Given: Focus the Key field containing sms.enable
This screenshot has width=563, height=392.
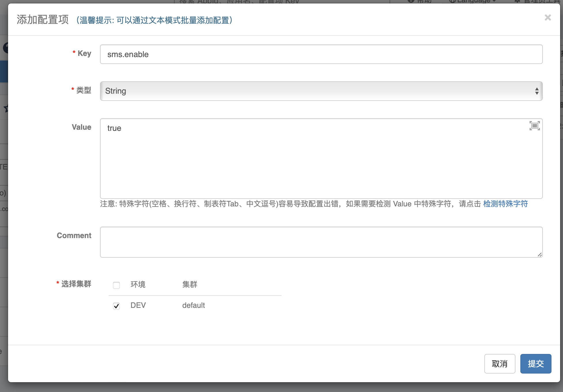Looking at the screenshot, I should 321,54.
